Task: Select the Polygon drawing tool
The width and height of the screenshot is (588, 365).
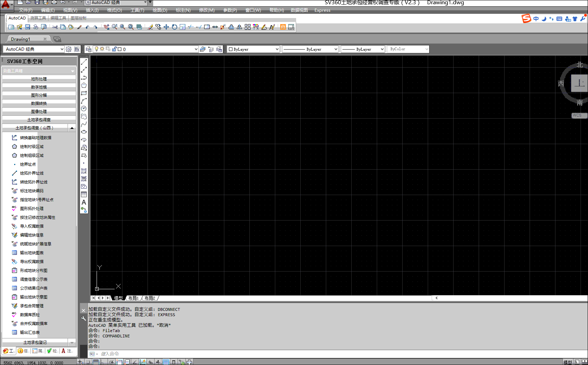Action: 84,85
